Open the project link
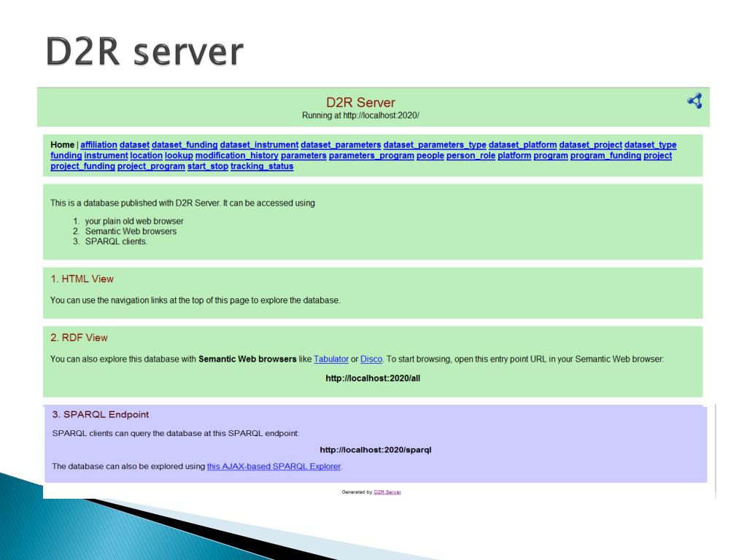 [x=658, y=156]
